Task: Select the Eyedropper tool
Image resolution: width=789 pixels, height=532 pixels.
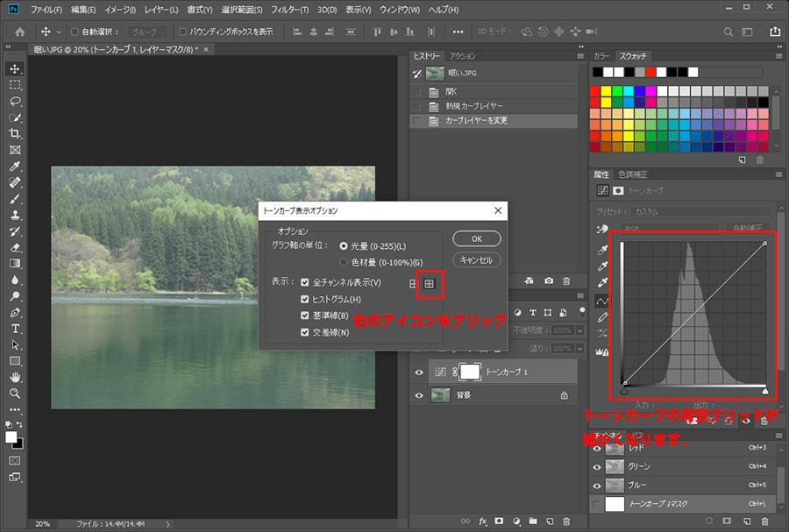Action: point(15,167)
